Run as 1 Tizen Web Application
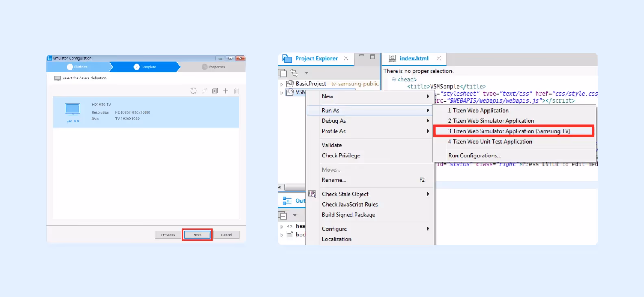Viewport: 644px width, 297px height. 514,110
